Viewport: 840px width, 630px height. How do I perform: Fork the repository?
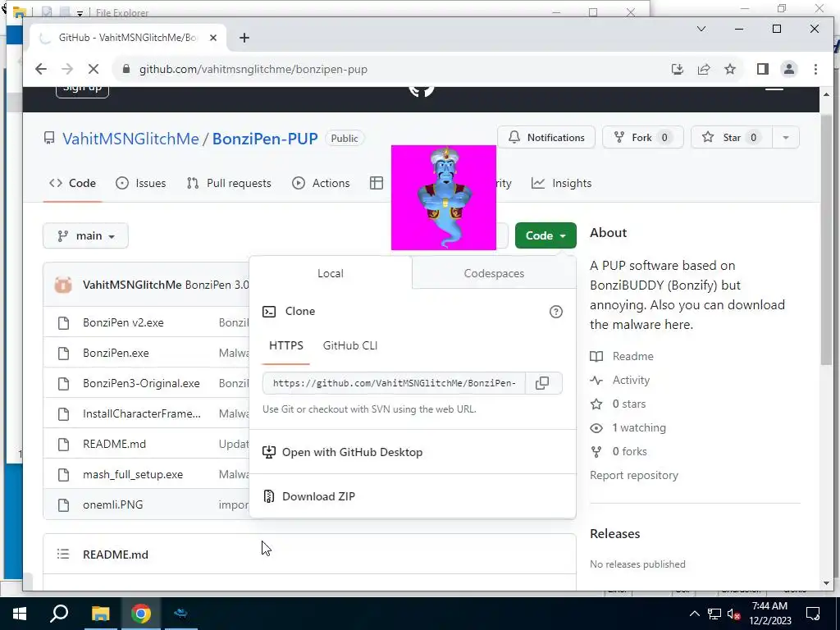click(643, 138)
